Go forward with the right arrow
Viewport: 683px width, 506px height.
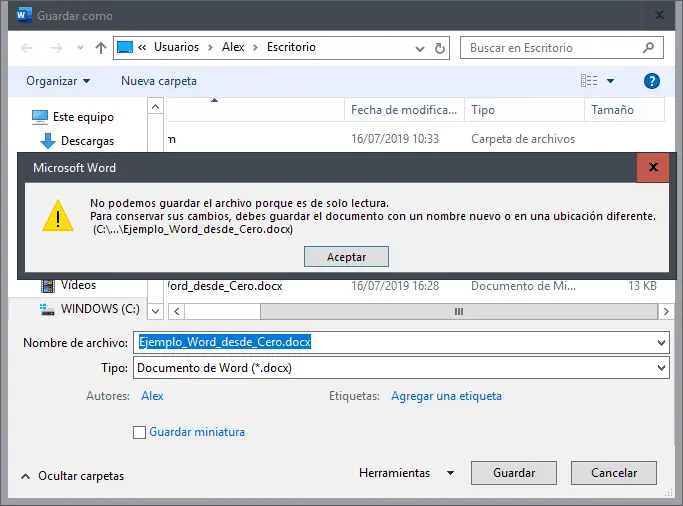[x=57, y=47]
